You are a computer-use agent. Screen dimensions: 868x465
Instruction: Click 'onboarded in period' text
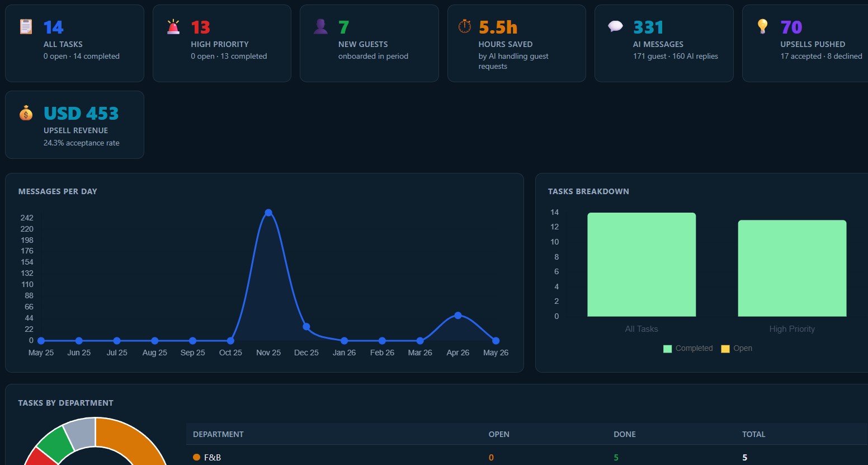coord(373,56)
